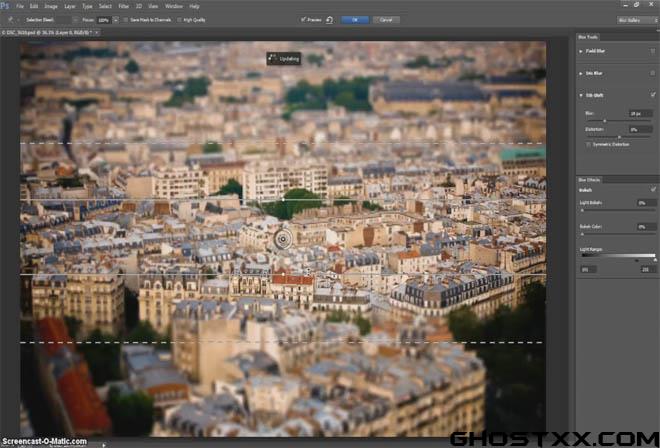This screenshot has height=448, width=660.
Task: Collapse the Tilt-Shift section
Action: coord(581,96)
